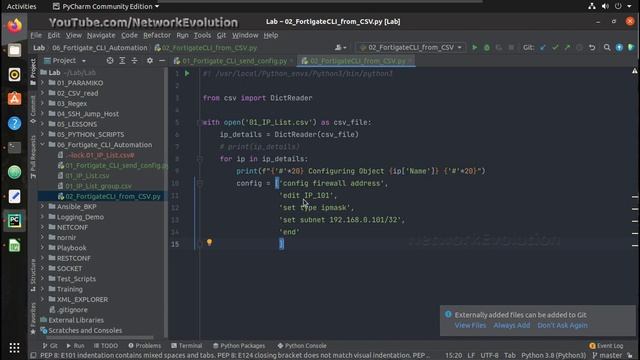Expand the 04_SSH_Jump_Host folder

[x=42, y=114]
